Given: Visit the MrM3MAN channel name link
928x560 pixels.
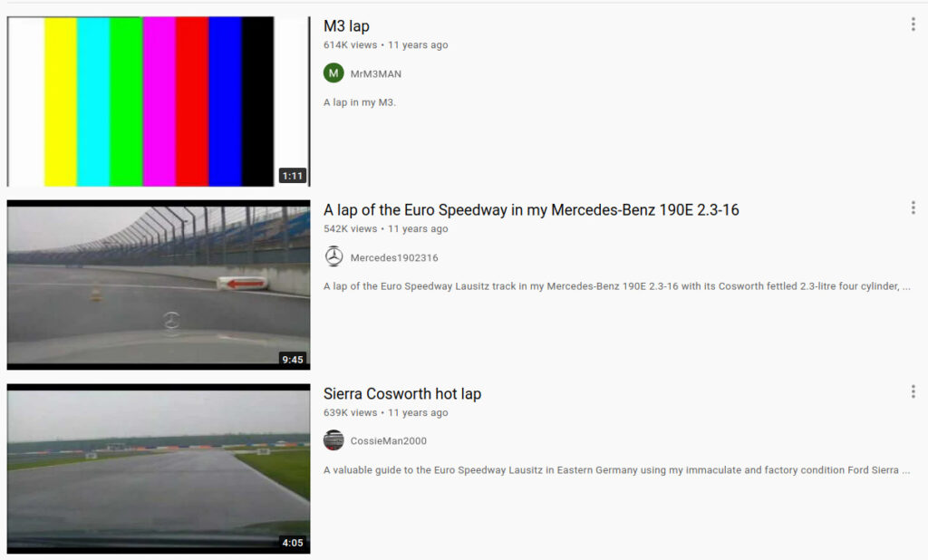Looking at the screenshot, I should [x=376, y=74].
